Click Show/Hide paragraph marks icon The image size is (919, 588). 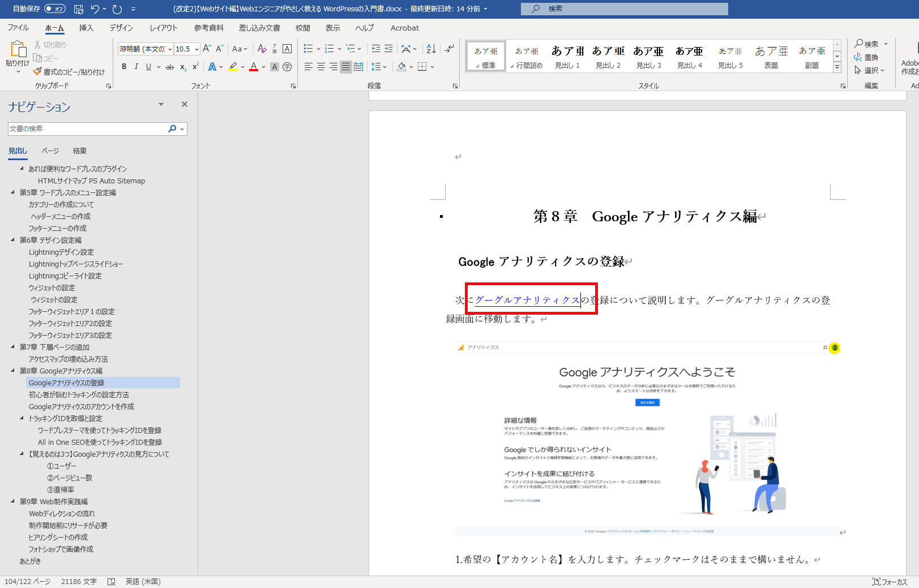tap(449, 49)
